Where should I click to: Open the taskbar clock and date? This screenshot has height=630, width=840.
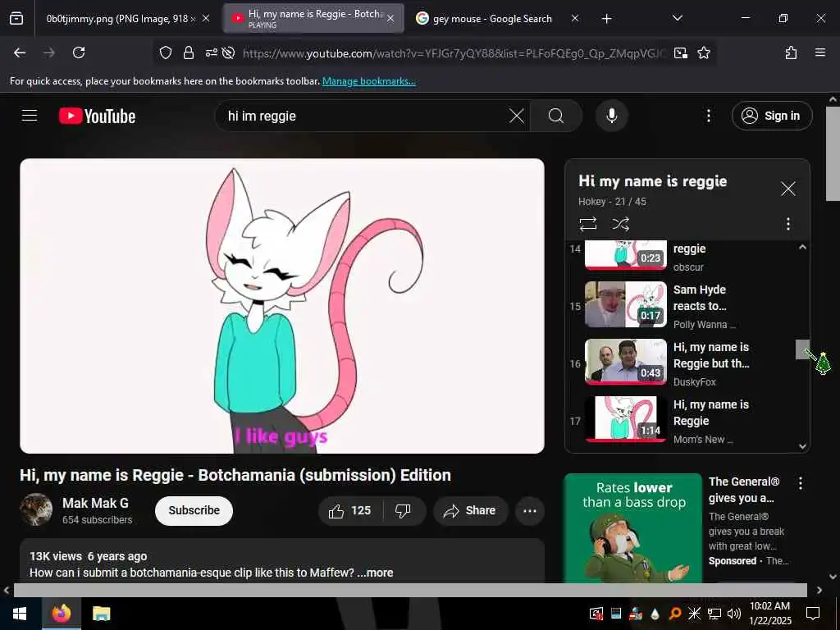click(769, 614)
